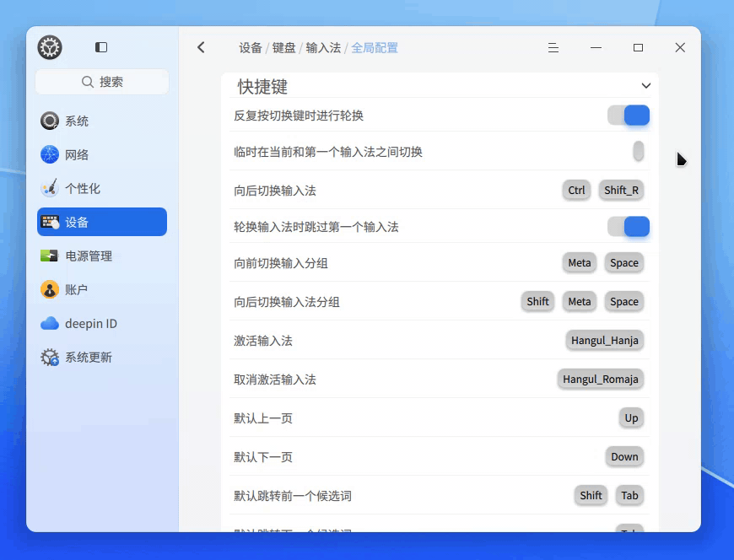Open the hamburger main menu
The width and height of the screenshot is (734, 560).
click(553, 48)
